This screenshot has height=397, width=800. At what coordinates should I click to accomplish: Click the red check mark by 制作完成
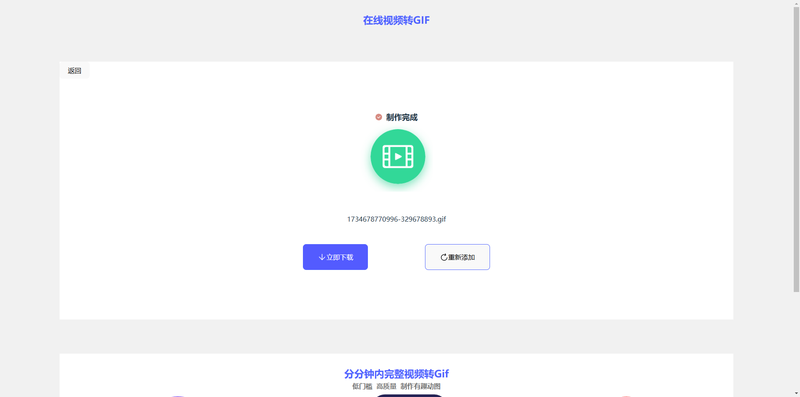(x=379, y=117)
